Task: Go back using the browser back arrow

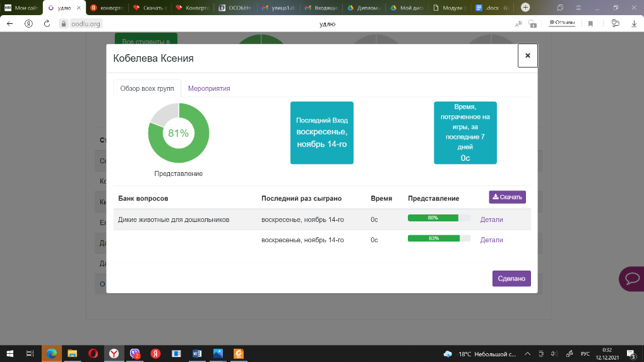Action: coord(9,23)
